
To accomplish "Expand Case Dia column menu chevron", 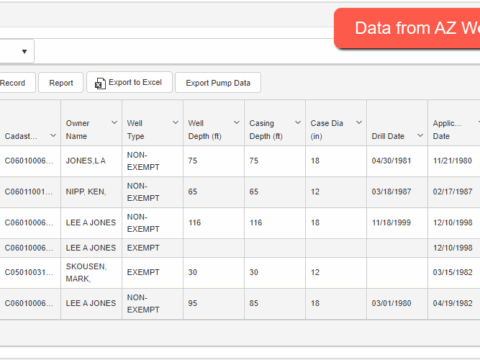I will point(359,123).
